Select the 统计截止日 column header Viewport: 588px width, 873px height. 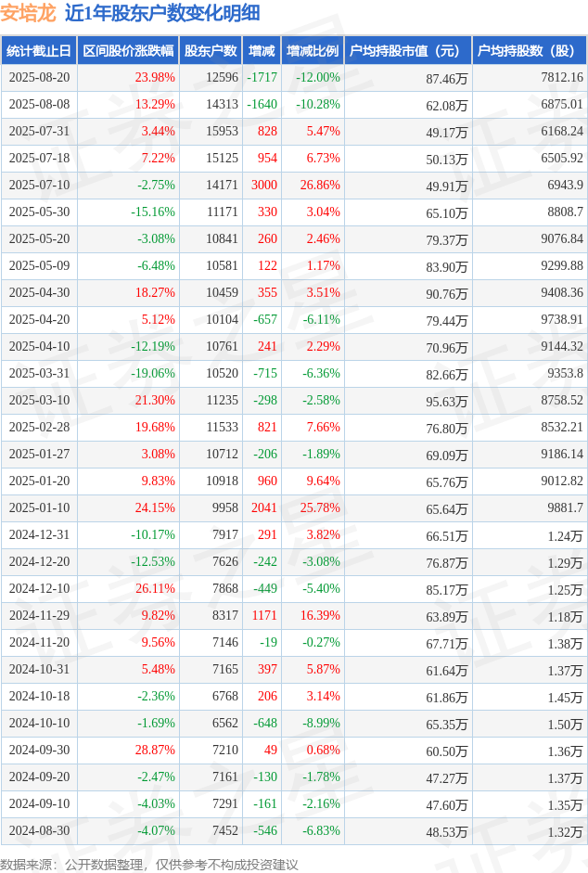39,51
